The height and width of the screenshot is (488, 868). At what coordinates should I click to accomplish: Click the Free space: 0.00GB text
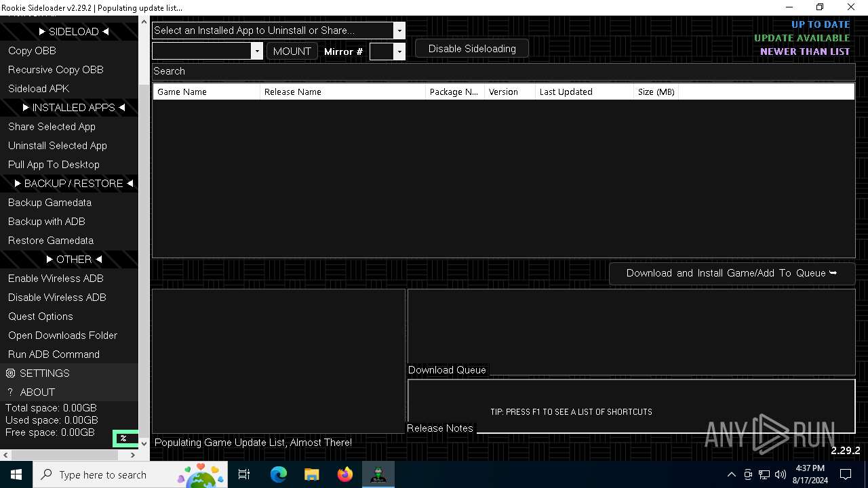click(x=50, y=432)
